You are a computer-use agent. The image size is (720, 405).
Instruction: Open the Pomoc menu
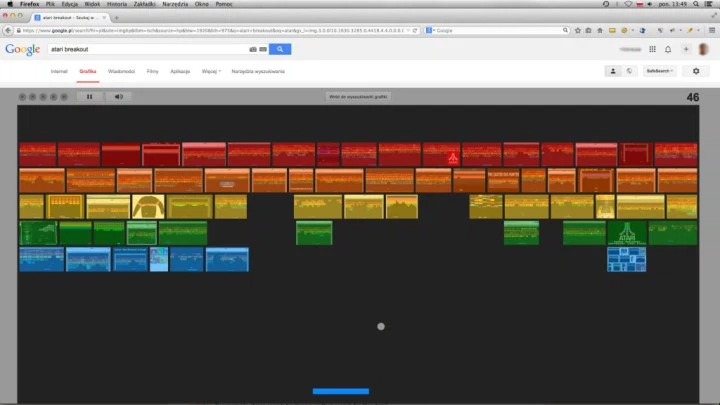tap(224, 4)
